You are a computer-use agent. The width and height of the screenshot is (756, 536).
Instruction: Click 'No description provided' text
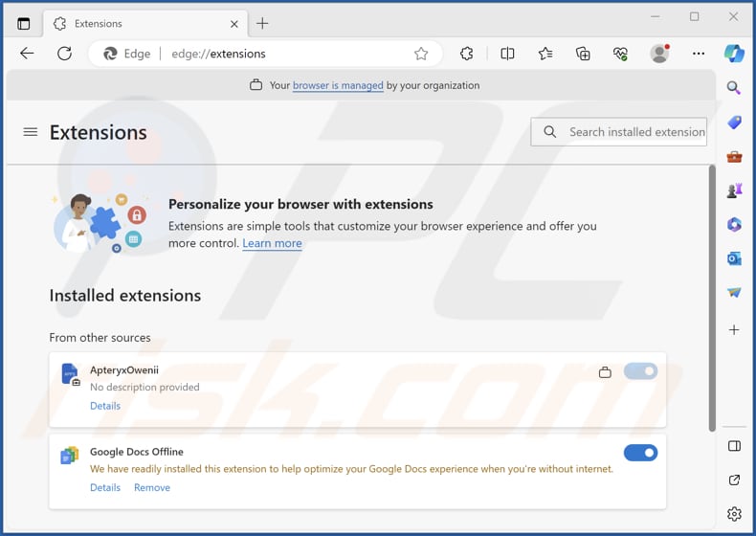[x=145, y=387]
